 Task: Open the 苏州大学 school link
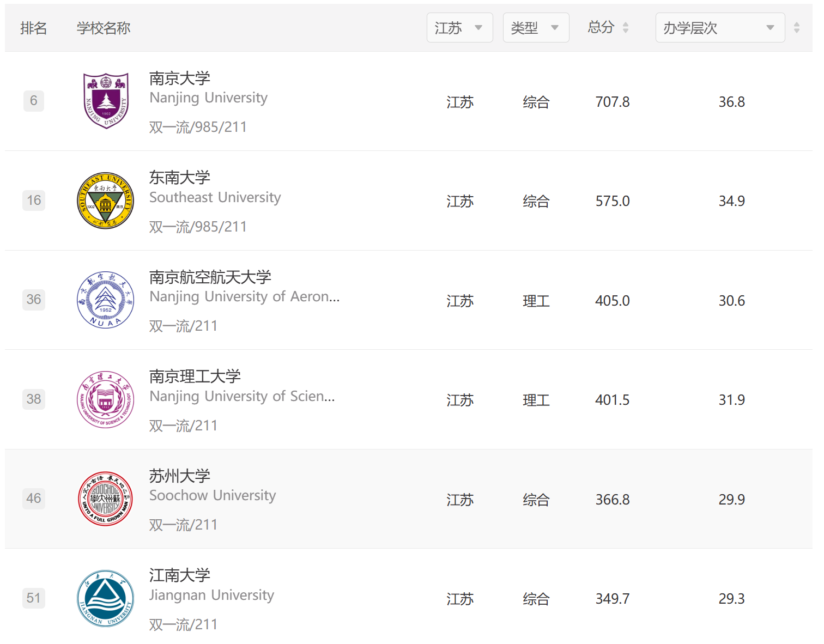pos(180,476)
